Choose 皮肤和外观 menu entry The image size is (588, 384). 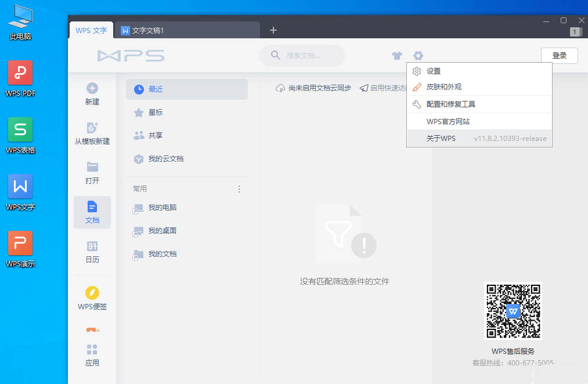[x=479, y=87]
